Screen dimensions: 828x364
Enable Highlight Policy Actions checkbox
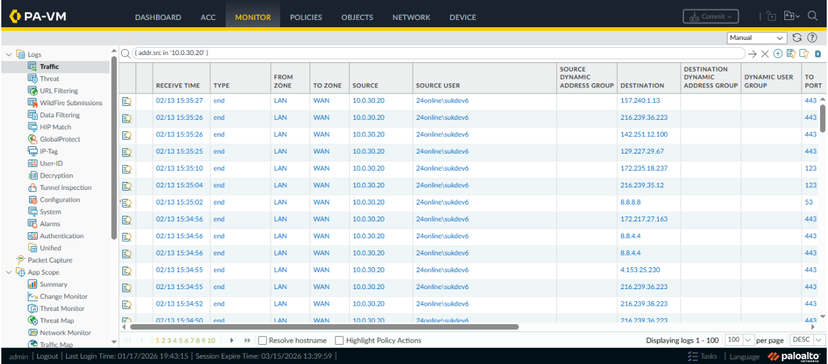(340, 341)
